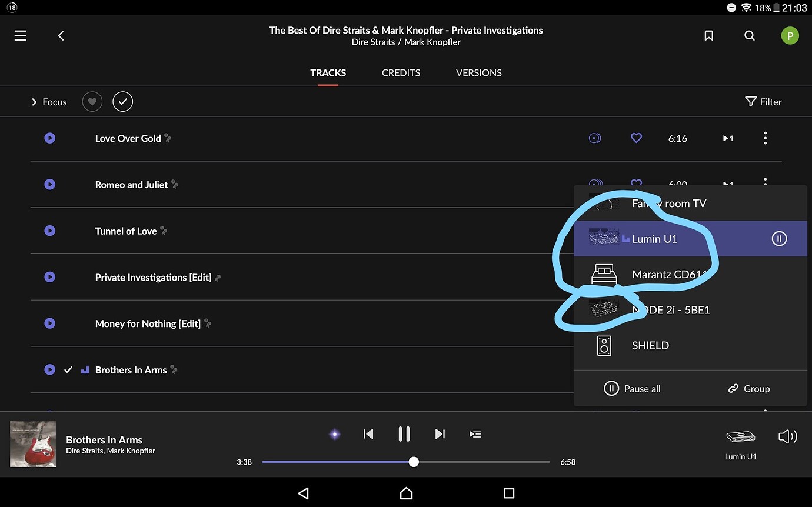Switch to the CREDITS tab
This screenshot has width=812, height=507.
(x=401, y=72)
